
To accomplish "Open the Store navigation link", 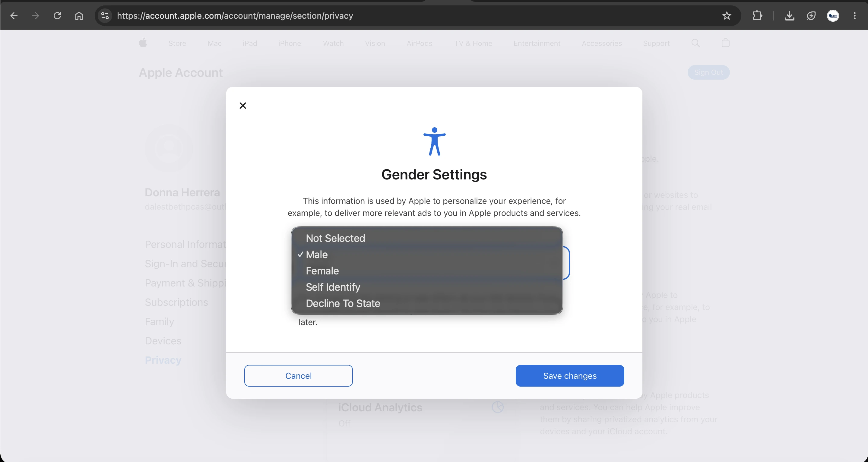I will tap(177, 43).
